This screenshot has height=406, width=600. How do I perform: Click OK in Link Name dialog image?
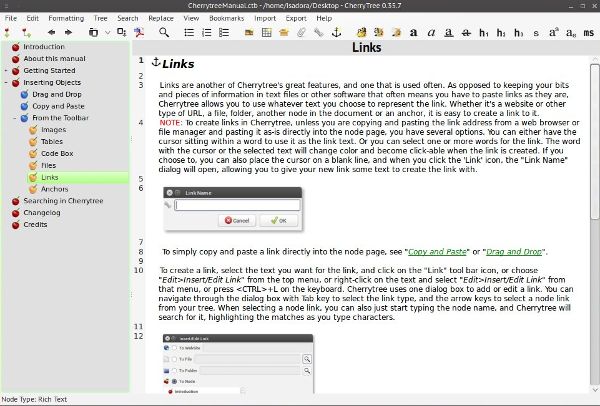279,220
